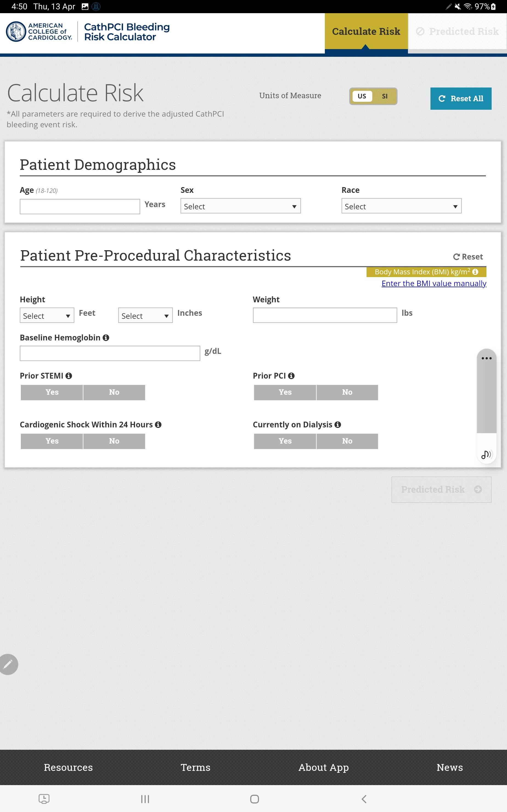507x812 pixels.
Task: Tap the Body Mass Index info icon
Action: (475, 272)
